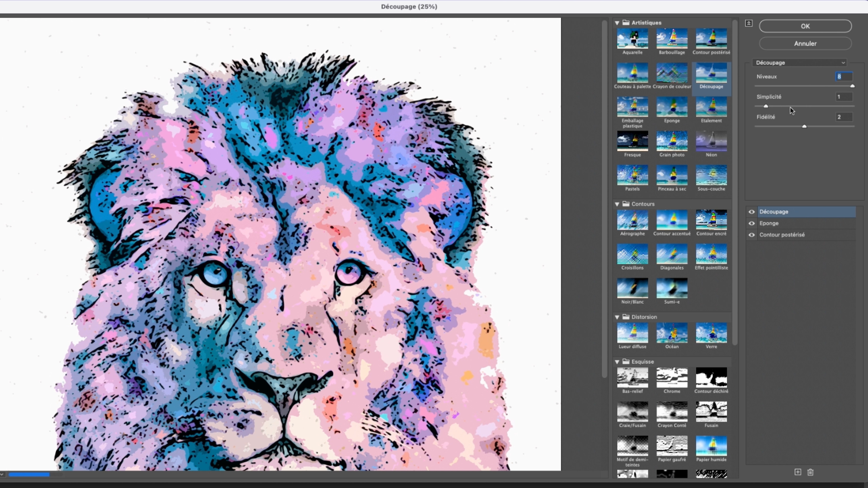This screenshot has height=488, width=868.
Task: Pick the Chrome sketch filter
Action: [672, 378]
